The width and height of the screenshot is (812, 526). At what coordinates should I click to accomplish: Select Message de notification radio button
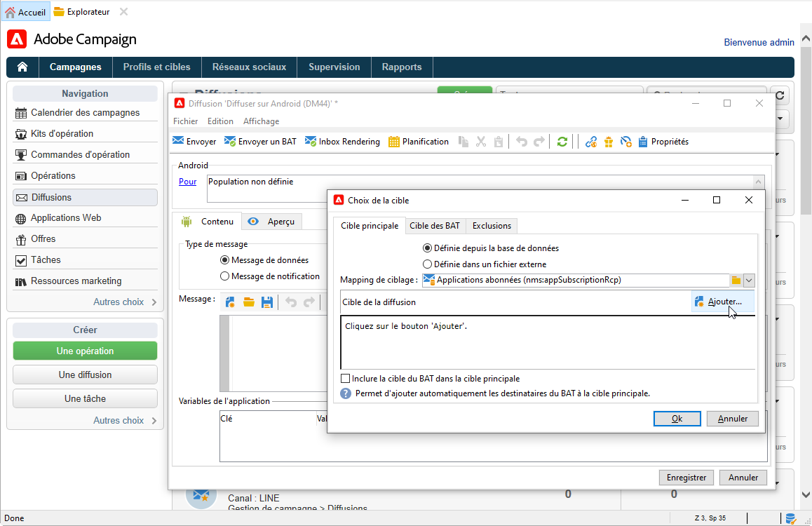point(271,276)
